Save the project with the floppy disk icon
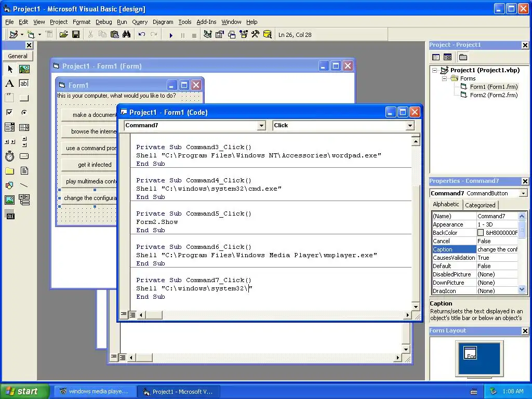The width and height of the screenshot is (532, 399). click(x=76, y=35)
